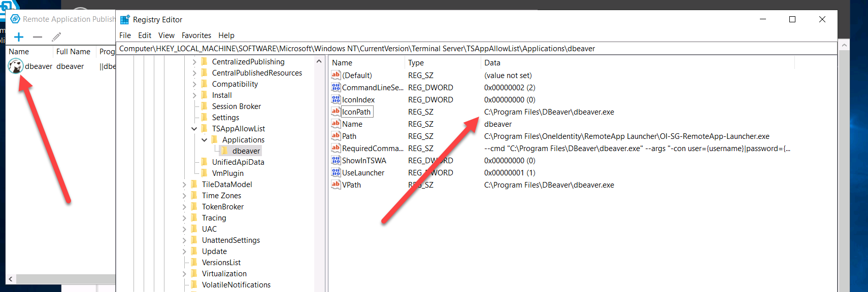Open the File menu in Registry Editor

(125, 35)
